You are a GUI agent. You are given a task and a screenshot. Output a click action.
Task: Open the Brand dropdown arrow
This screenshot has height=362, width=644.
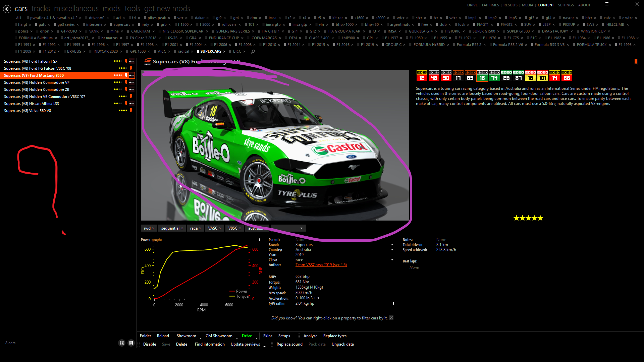[x=392, y=245]
